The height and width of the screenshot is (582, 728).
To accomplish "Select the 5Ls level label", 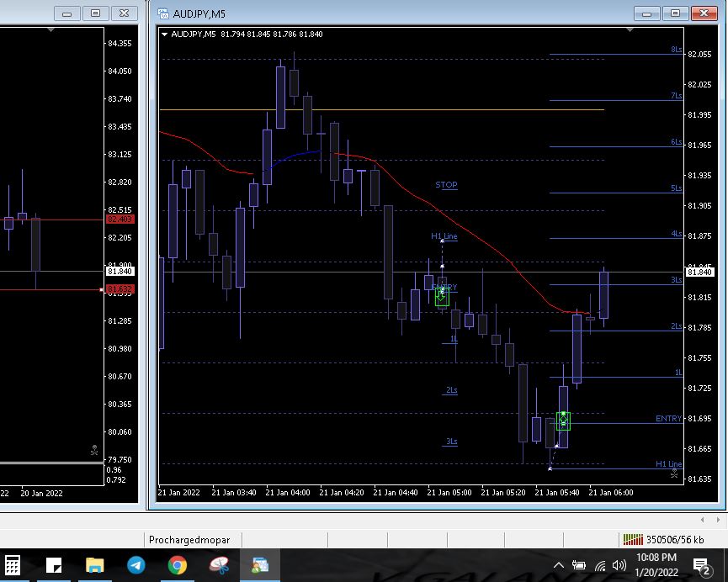I will point(677,188).
